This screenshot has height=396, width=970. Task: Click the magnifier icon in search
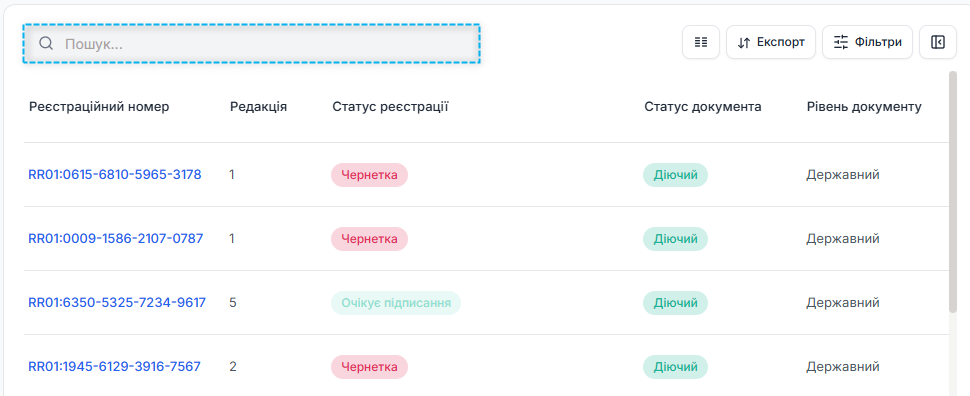46,43
